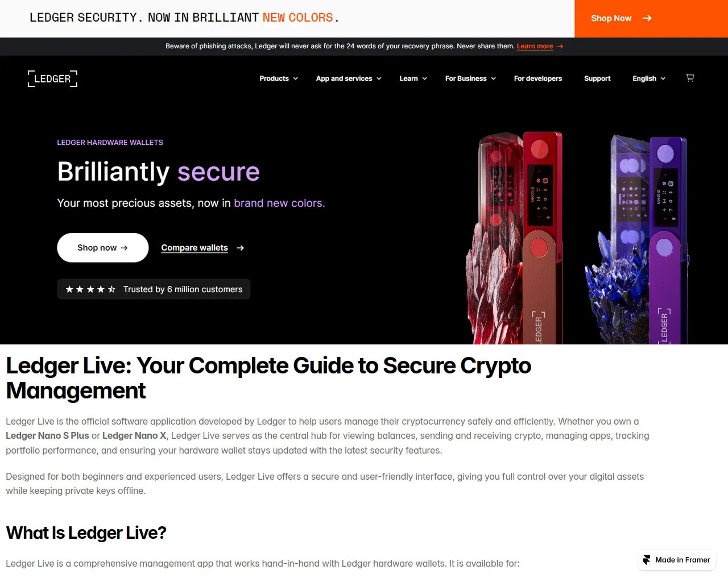Click the Framer logo icon in badge

[647, 560]
